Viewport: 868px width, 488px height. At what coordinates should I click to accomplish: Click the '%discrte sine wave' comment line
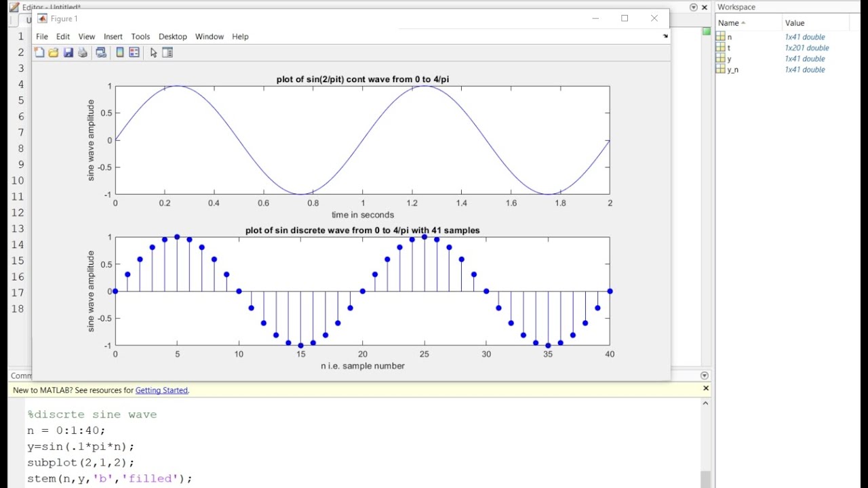[92, 414]
